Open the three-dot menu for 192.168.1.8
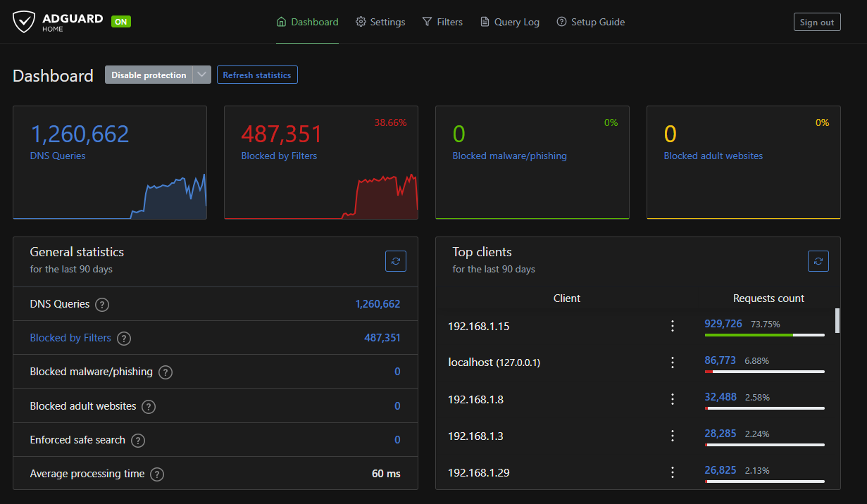867x504 pixels. [673, 399]
